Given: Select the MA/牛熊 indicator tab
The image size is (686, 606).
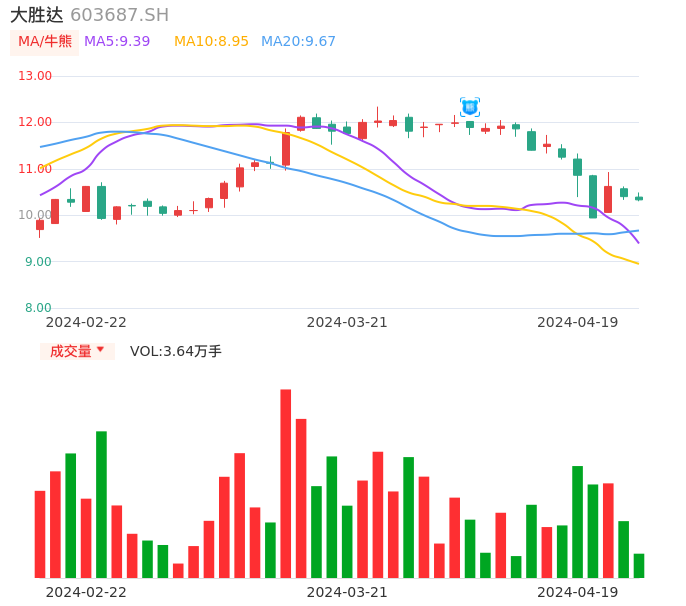Looking at the screenshot, I should tap(45, 42).
